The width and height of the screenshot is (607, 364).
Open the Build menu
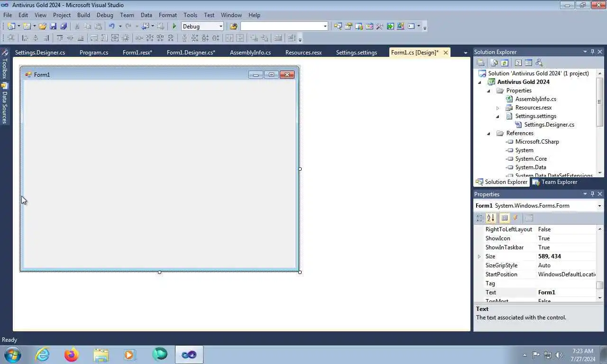coord(83,15)
